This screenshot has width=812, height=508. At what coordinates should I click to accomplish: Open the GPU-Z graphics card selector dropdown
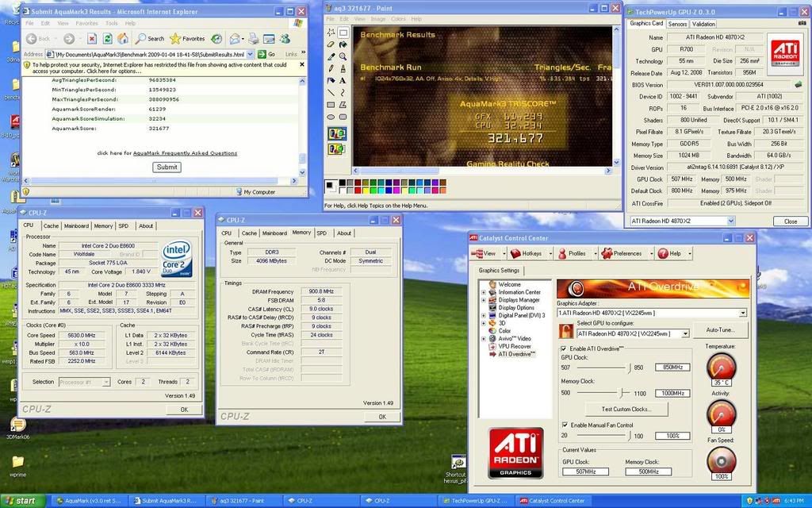point(730,221)
